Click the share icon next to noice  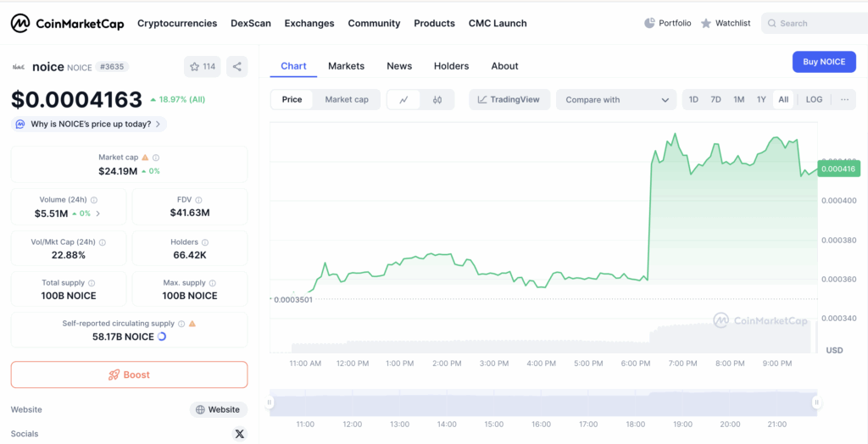pyautogui.click(x=237, y=66)
